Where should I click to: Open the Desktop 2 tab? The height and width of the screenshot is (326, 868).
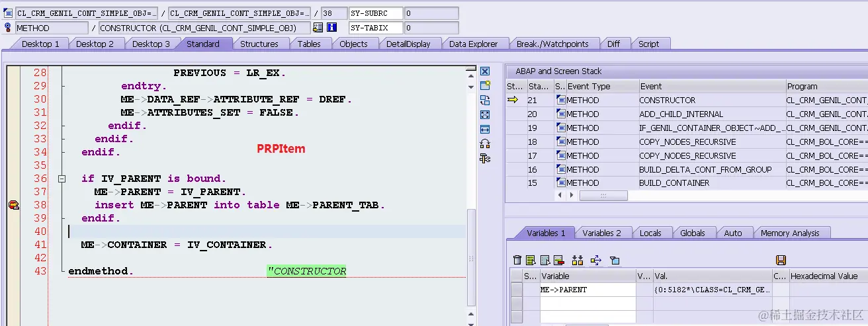coord(95,44)
